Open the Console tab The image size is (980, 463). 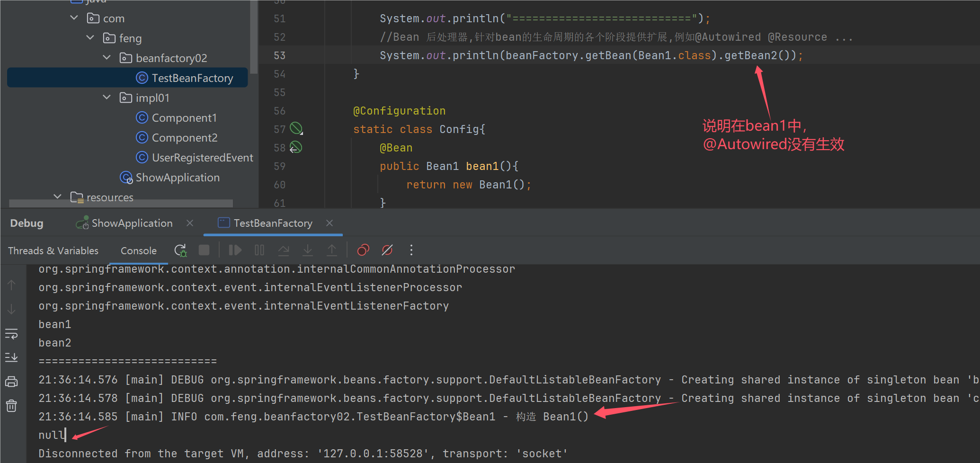[139, 250]
